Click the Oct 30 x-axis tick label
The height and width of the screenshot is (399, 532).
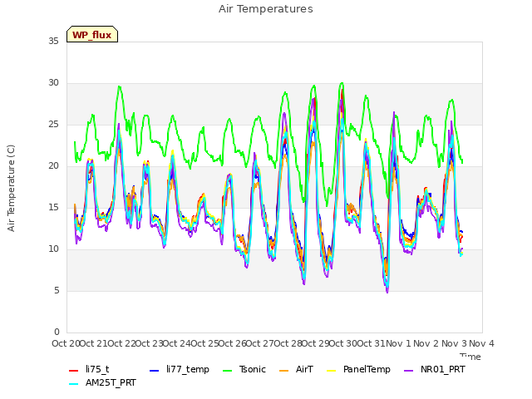pos(343,343)
